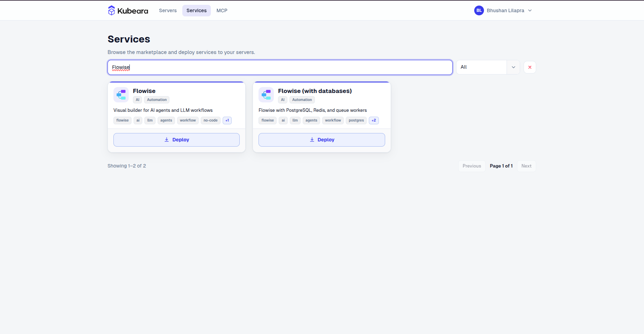The image size is (644, 334).
Task: Focus the Flowise search input field
Action: (280, 67)
